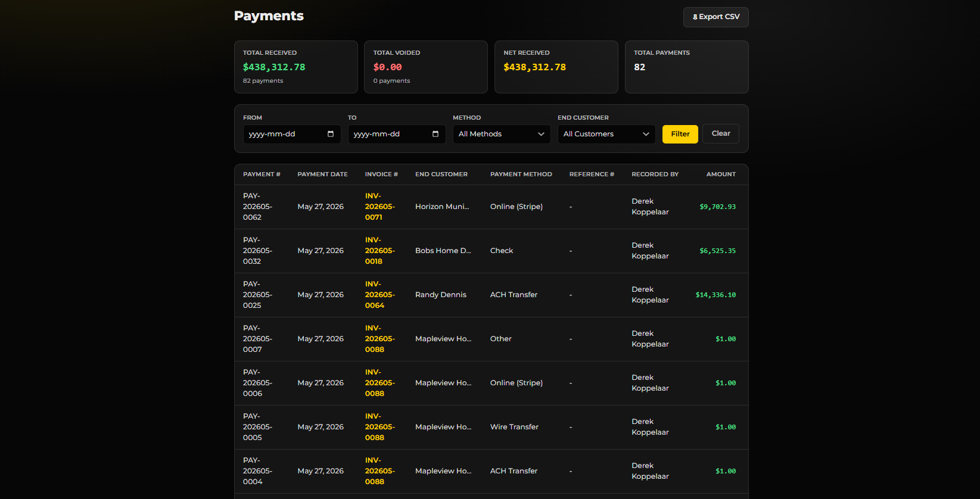The width and height of the screenshot is (980, 499).
Task: Apply the yellow Filter button
Action: coord(680,134)
